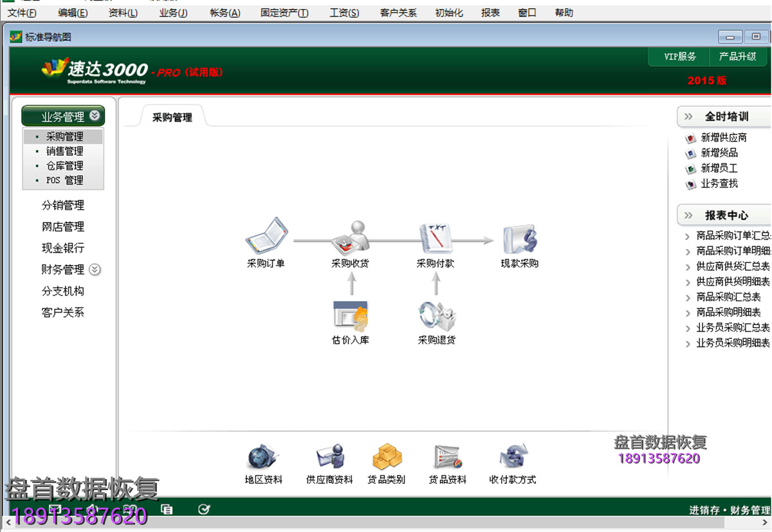772x532 pixels.
Task: Open the 商品采购明细表 report link
Action: tap(729, 313)
